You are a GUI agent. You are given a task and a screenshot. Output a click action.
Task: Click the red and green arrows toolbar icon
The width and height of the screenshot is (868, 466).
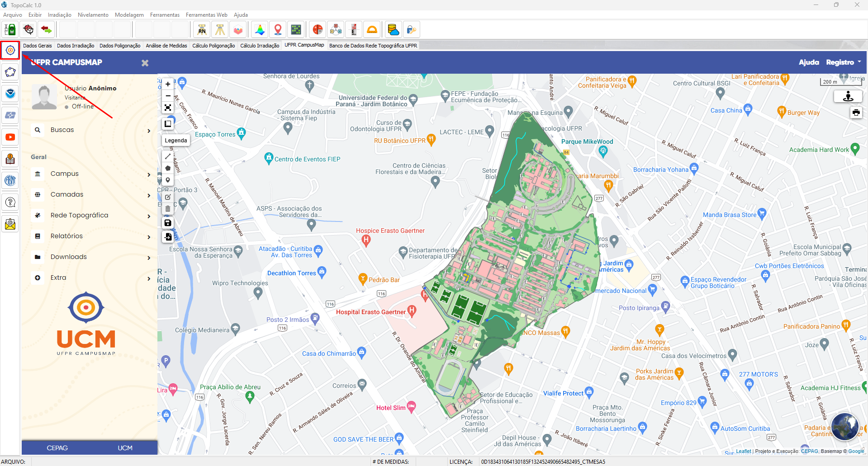click(46, 30)
